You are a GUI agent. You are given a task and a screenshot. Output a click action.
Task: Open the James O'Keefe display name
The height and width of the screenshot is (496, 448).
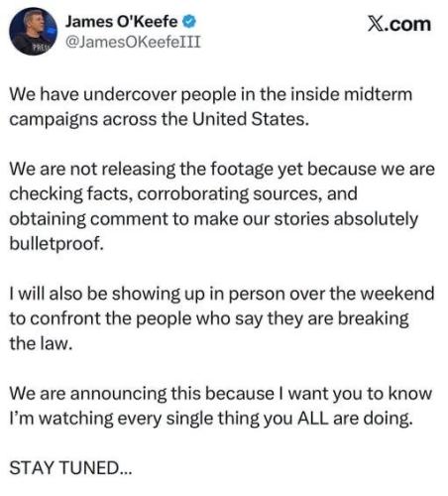(x=121, y=22)
